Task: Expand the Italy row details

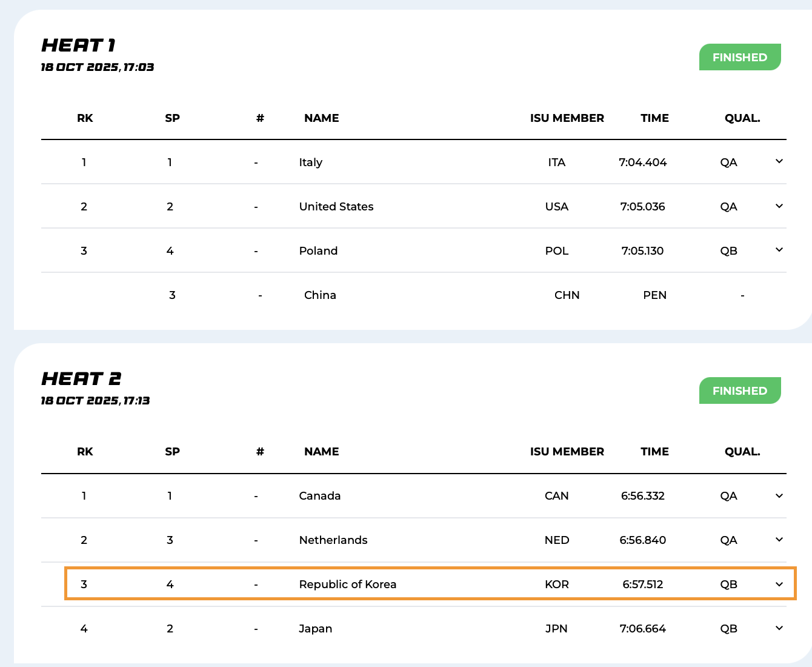Action: pyautogui.click(x=779, y=161)
